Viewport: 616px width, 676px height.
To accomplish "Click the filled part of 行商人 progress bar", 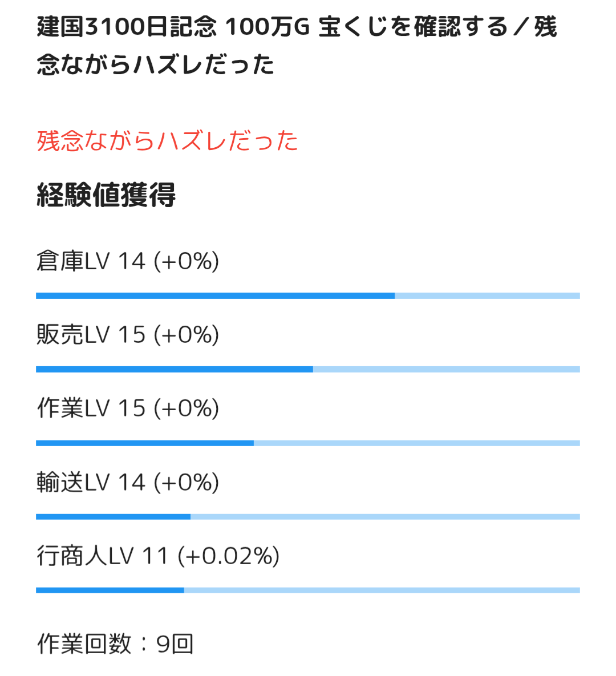I will click(110, 590).
